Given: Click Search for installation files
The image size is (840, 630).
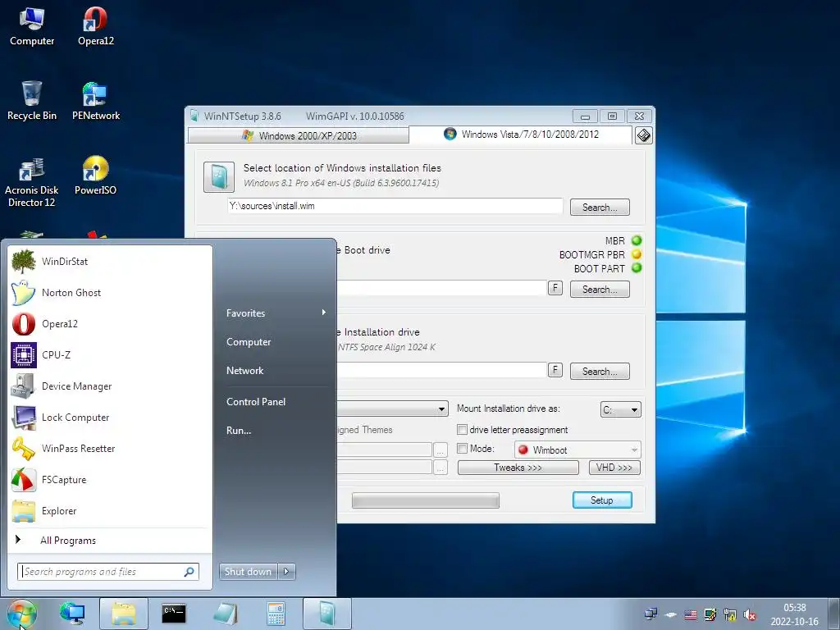Looking at the screenshot, I should [600, 208].
